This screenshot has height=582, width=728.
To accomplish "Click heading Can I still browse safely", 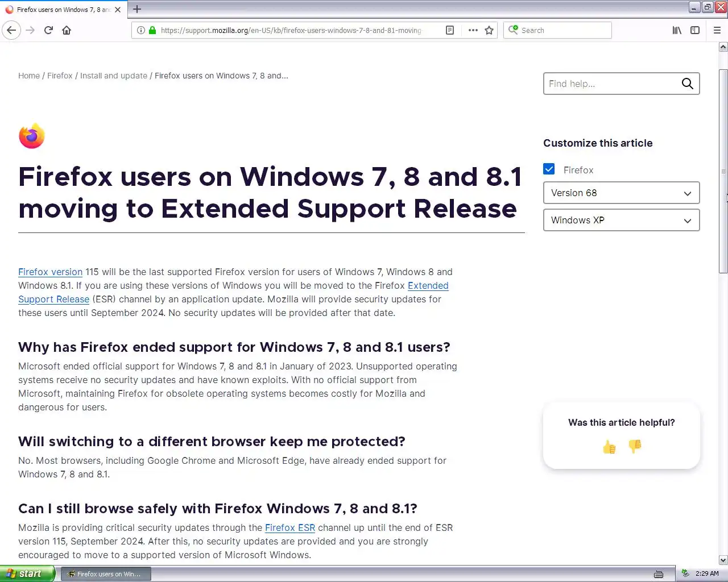I will point(218,509).
